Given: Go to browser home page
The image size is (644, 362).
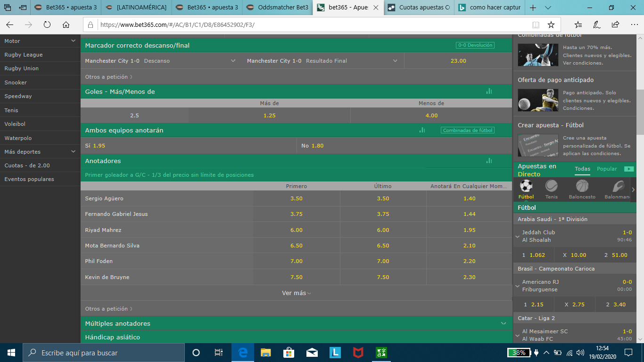Looking at the screenshot, I should pos(66,25).
